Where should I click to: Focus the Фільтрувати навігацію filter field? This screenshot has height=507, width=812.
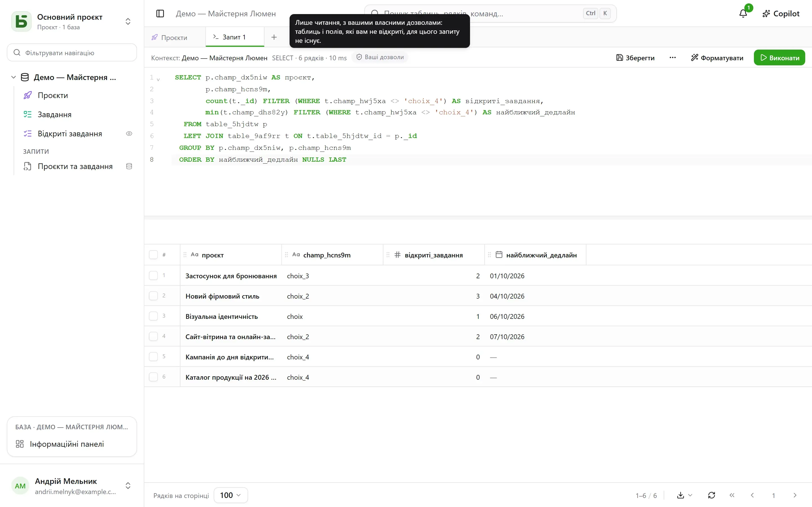click(x=72, y=53)
